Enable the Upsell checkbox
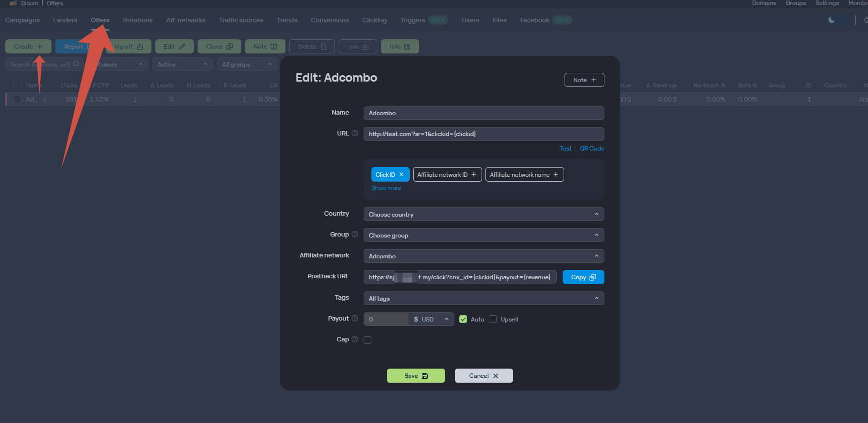The height and width of the screenshot is (423, 868). pos(493,320)
